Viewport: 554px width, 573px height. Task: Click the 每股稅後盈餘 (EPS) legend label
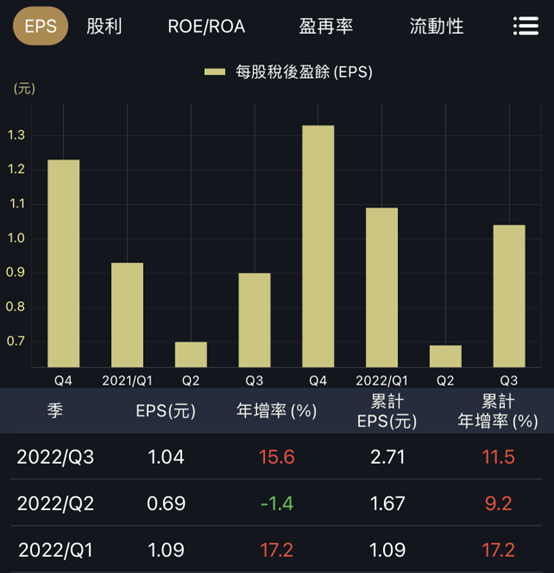(304, 72)
